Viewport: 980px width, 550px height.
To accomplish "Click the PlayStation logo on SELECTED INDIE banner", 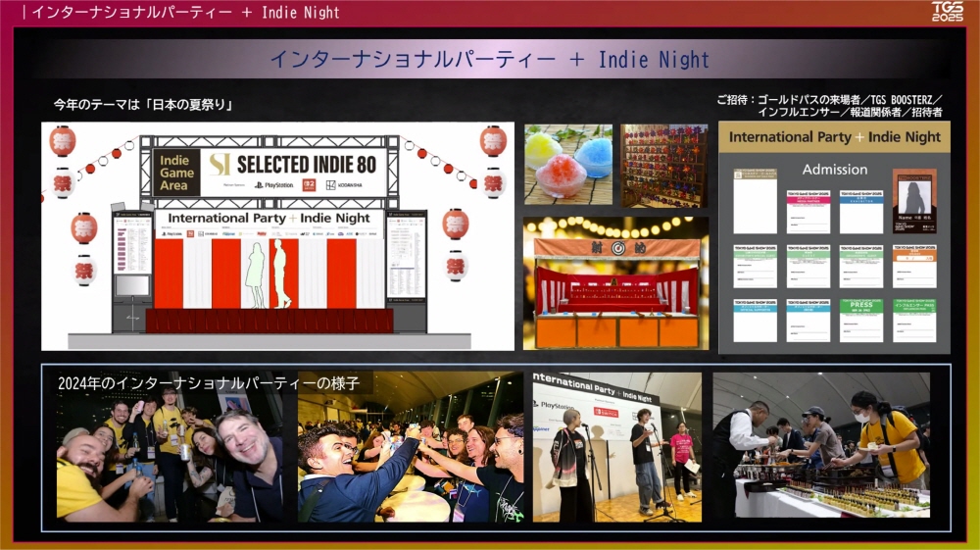I will point(273,185).
